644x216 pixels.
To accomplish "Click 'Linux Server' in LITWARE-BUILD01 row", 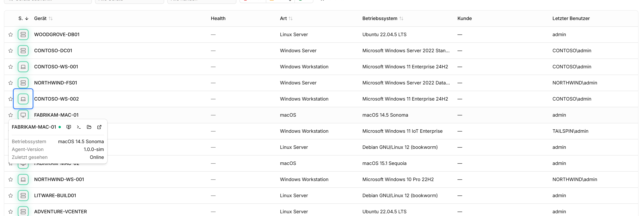I will pos(294,196).
